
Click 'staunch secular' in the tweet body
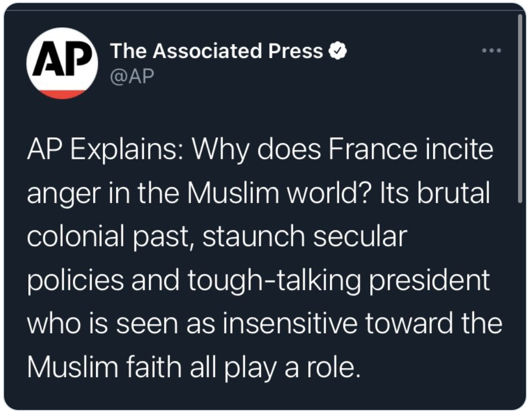click(x=305, y=237)
